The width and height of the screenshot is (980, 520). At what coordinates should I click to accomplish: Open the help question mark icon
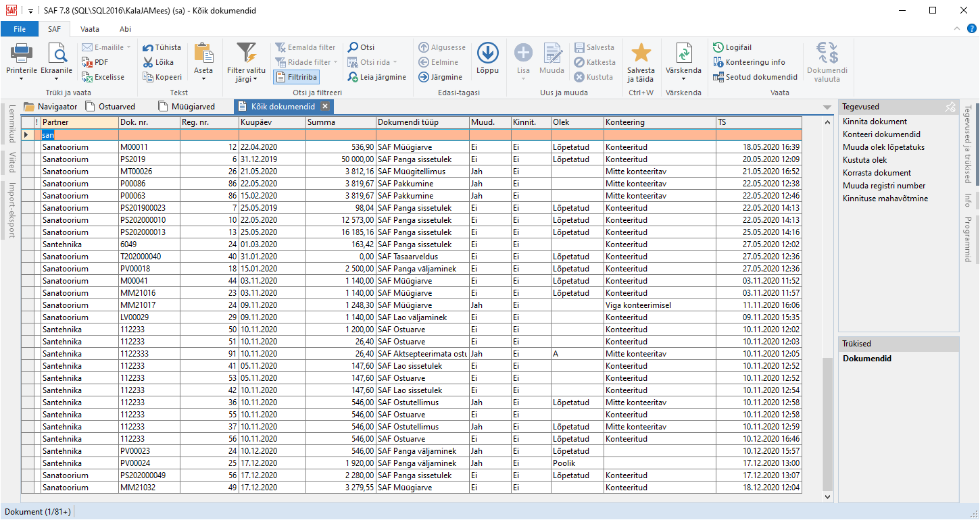pos(971,28)
